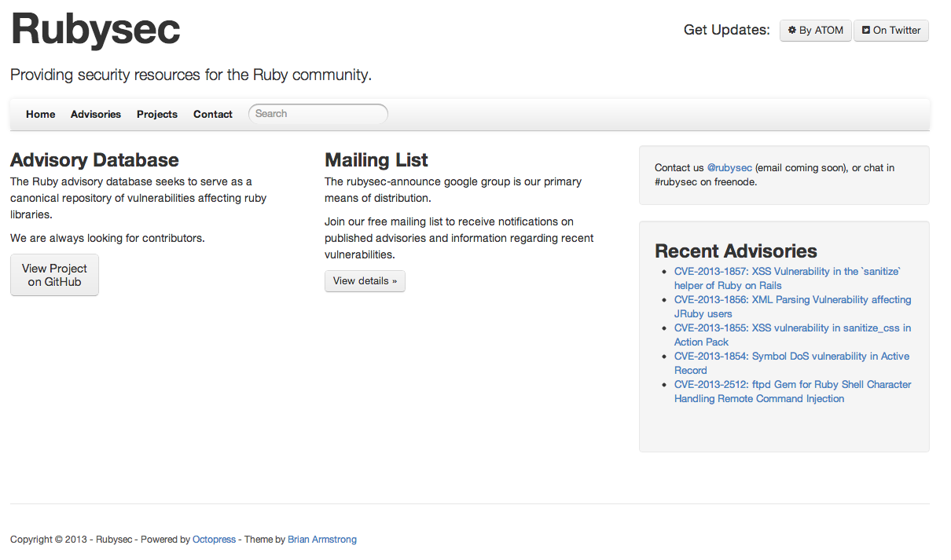Click the Twitter icon on On Twitter
This screenshot has width=951, height=560.
point(866,31)
